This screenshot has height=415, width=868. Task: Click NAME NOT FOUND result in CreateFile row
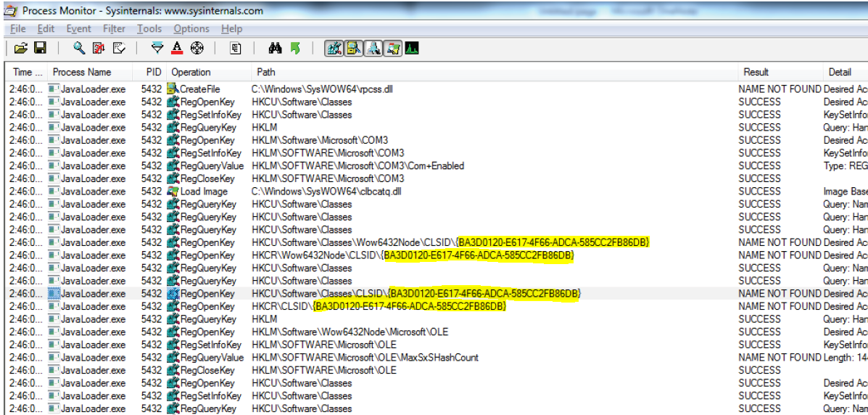coord(780,89)
